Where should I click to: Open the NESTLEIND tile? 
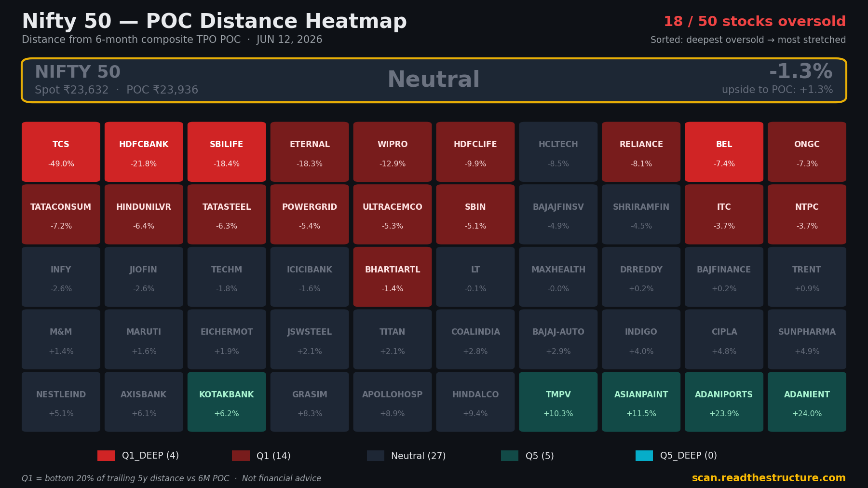pos(61,402)
